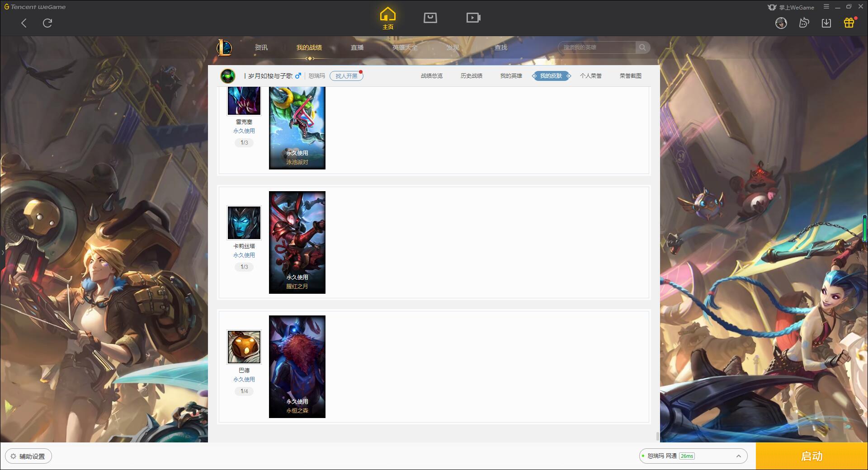Screen dimensions: 868x470
Task: Click the 1/3 count under 卡莉丝塔
Action: [244, 267]
